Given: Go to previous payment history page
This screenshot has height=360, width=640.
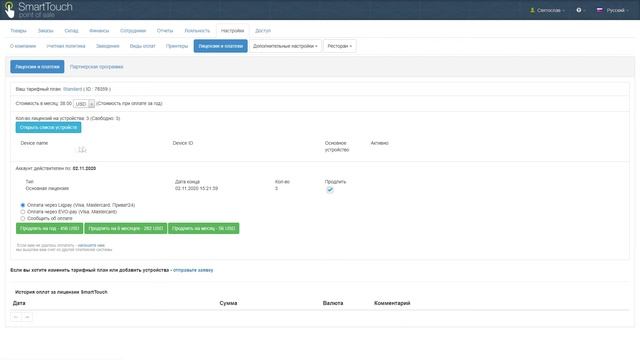Looking at the screenshot, I should (16, 317).
